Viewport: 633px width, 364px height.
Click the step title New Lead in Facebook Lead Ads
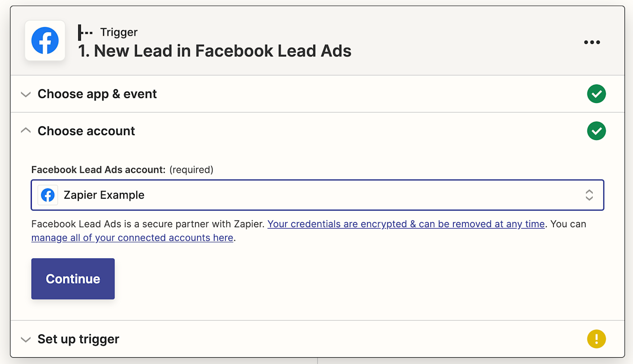click(x=215, y=51)
